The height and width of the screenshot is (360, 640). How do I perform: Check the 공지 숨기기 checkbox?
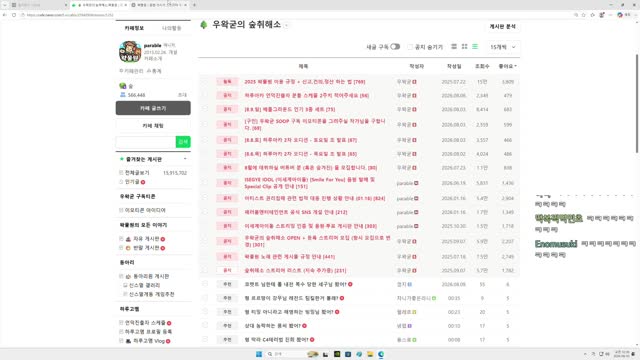click(x=410, y=47)
